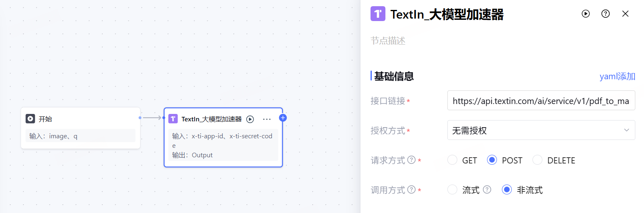
Task: Show help tooltip next to 流式 option
Action: click(487, 189)
